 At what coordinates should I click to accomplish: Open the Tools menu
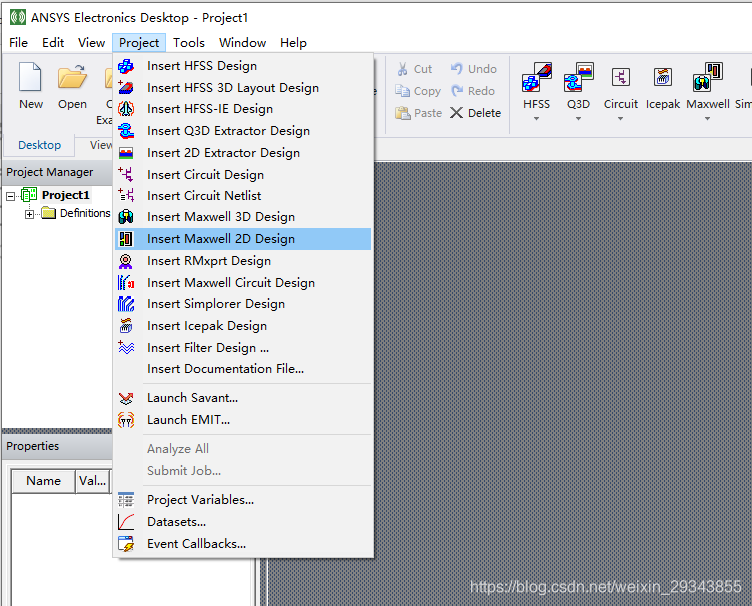pos(188,43)
